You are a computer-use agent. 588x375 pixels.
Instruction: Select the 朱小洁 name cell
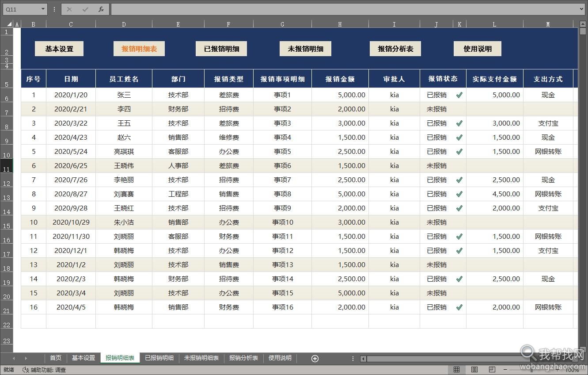(x=124, y=222)
